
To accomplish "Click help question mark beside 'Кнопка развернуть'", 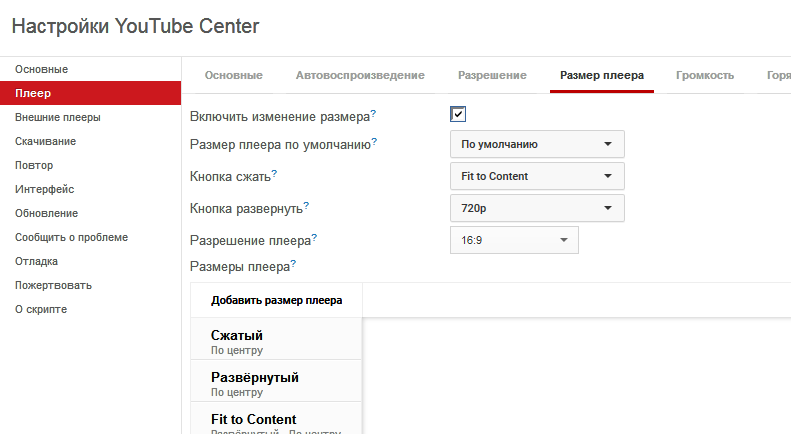I will point(306,206).
